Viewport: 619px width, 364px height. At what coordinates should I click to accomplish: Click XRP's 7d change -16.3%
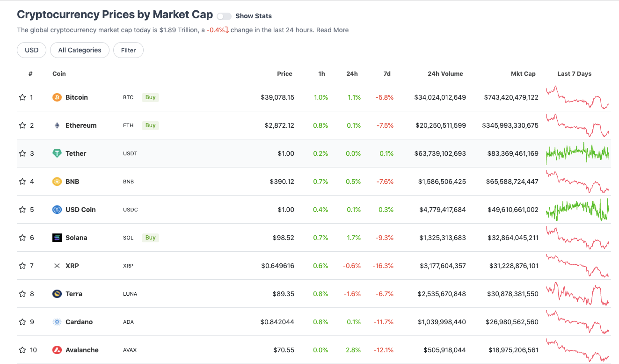coord(383,266)
